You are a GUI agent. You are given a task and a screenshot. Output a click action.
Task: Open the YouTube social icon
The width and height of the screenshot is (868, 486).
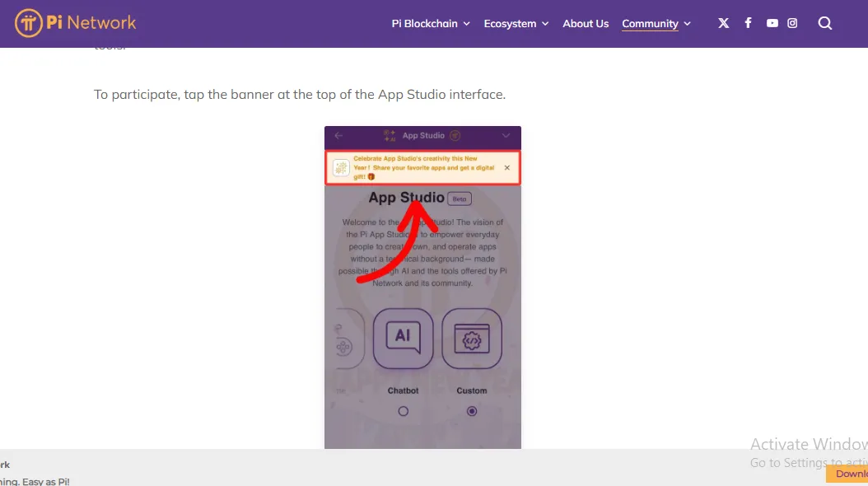click(772, 23)
